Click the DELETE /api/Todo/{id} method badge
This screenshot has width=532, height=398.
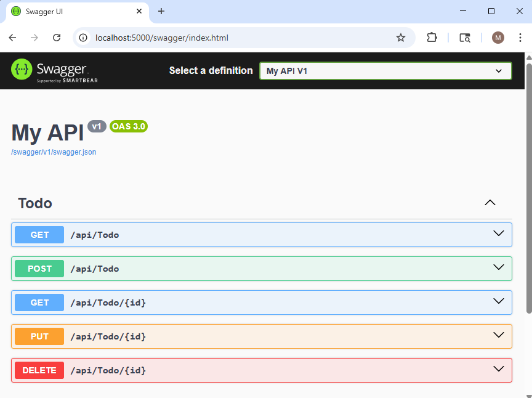coord(39,370)
